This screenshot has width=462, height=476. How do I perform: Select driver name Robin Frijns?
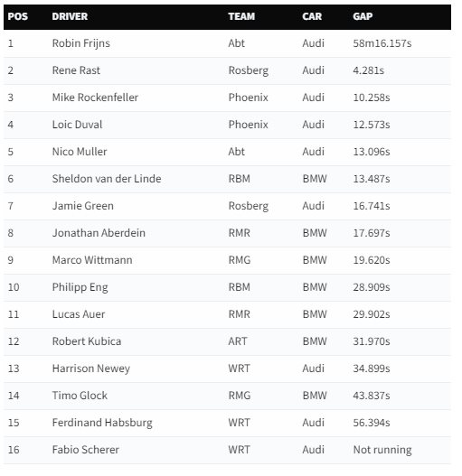[80, 43]
